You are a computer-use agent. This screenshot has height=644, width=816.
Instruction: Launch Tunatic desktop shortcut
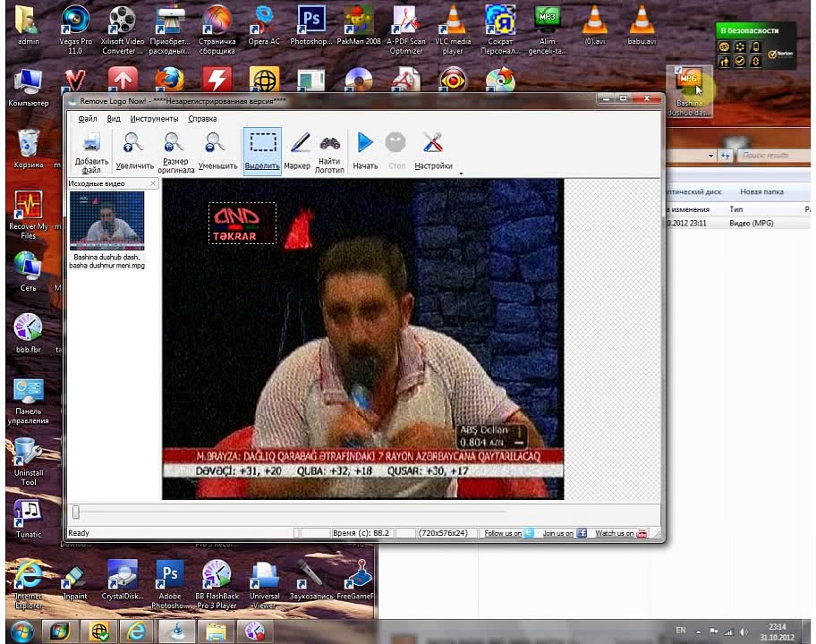28,519
